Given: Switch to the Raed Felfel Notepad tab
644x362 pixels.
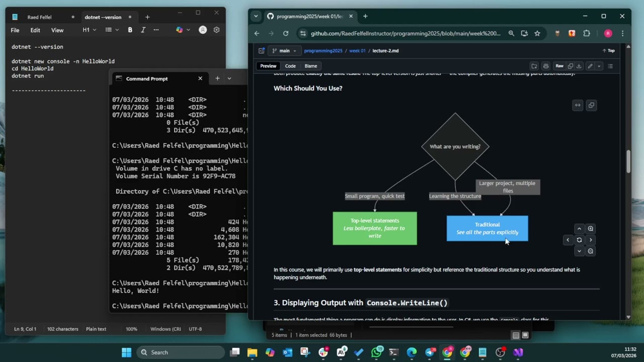Looking at the screenshot, I should click(39, 17).
